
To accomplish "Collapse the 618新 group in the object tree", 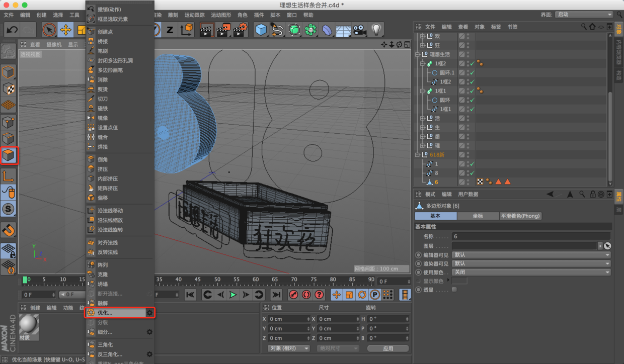I will pyautogui.click(x=417, y=155).
